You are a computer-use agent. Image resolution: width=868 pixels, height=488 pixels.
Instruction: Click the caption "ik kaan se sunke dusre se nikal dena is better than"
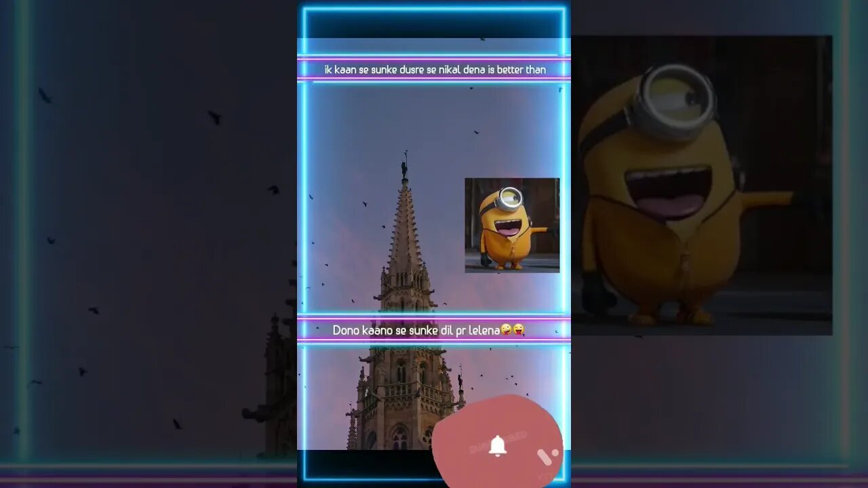[435, 69]
